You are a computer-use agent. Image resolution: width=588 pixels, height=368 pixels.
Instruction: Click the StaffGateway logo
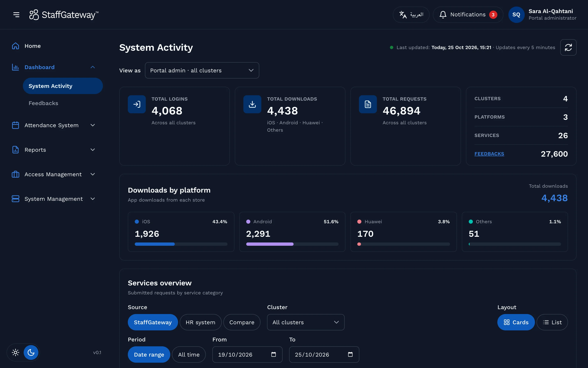tap(64, 15)
